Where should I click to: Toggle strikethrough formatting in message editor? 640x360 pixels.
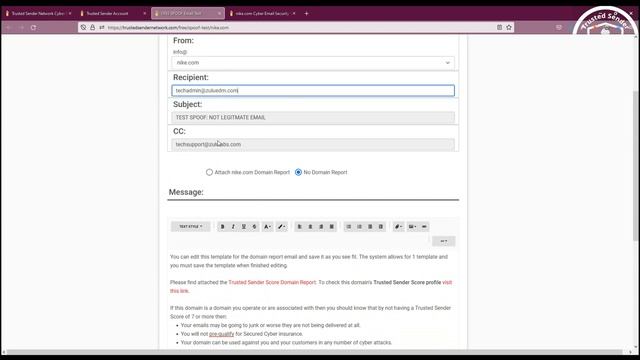click(254, 227)
